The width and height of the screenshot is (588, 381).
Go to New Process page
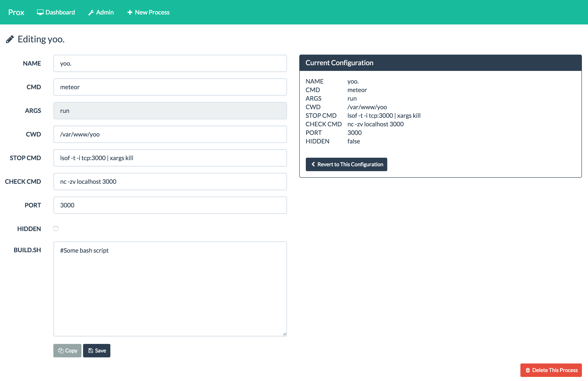tap(152, 12)
